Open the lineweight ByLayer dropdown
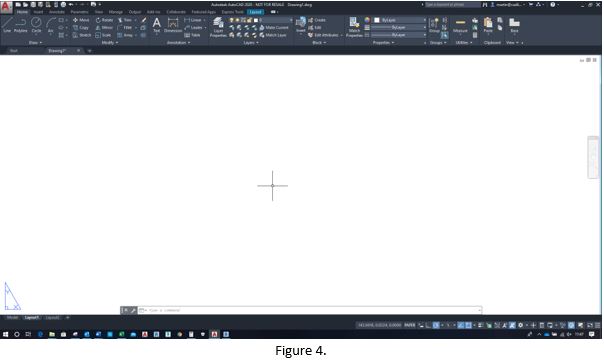604x364 pixels. (399, 28)
